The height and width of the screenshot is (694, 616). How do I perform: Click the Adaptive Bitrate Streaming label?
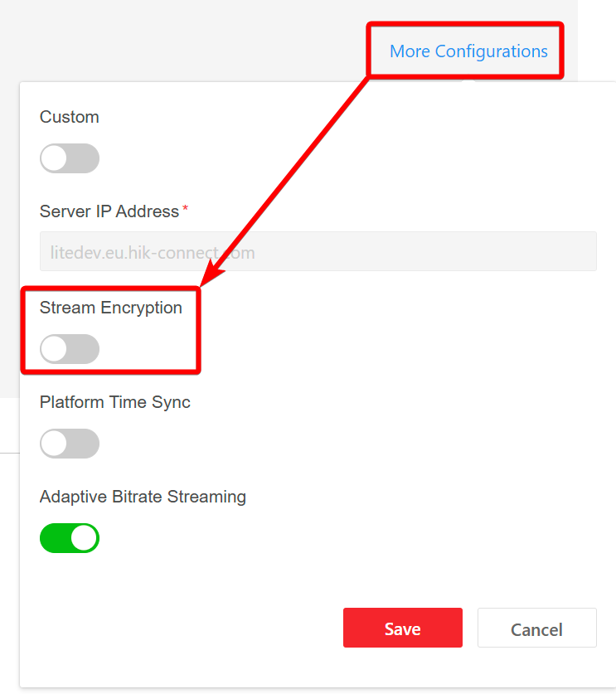[x=143, y=497]
